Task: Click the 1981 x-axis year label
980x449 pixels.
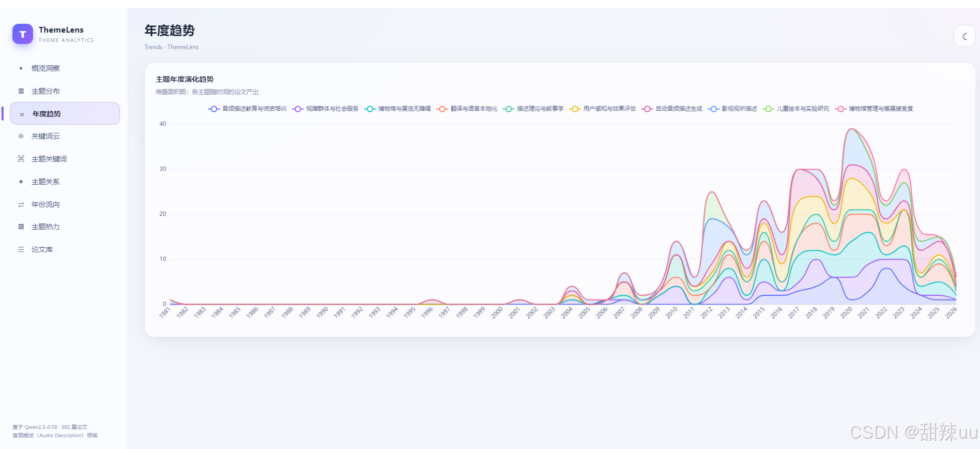Action: coord(165,312)
